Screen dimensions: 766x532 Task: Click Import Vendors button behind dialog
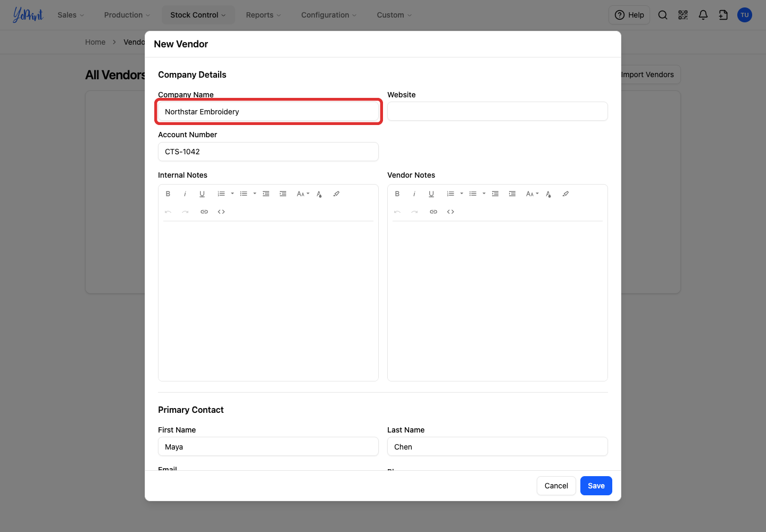[x=648, y=74]
